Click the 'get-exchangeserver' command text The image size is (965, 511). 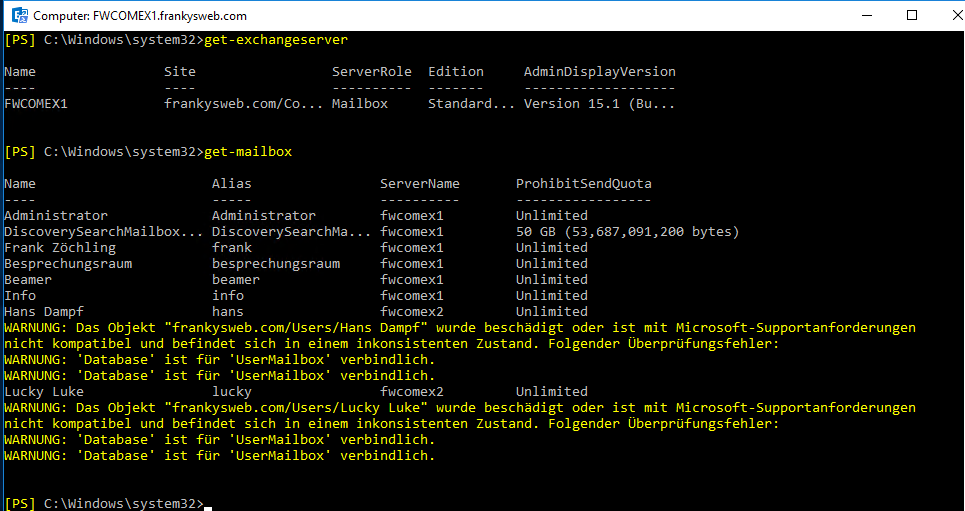click(x=275, y=40)
